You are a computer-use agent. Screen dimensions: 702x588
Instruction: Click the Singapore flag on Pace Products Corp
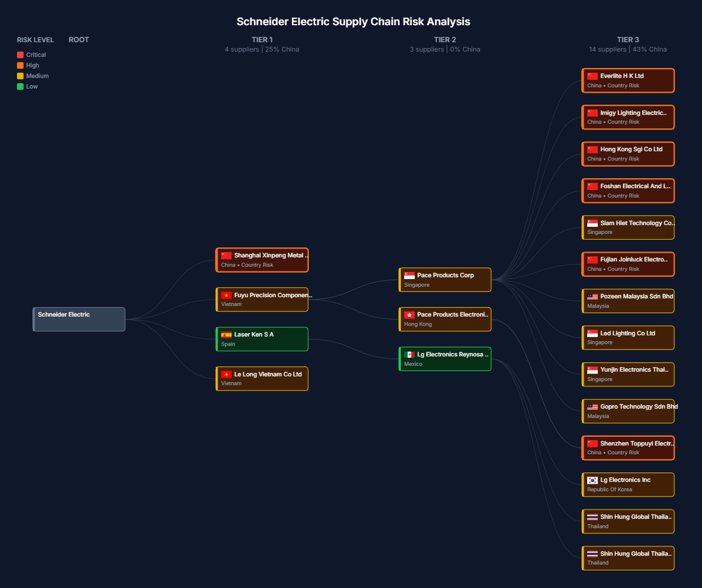(409, 275)
